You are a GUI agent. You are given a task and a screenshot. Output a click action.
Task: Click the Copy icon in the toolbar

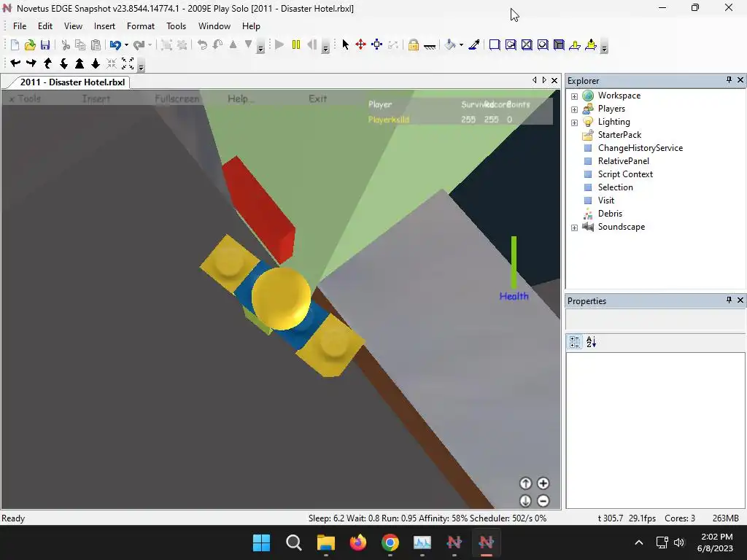pyautogui.click(x=80, y=44)
